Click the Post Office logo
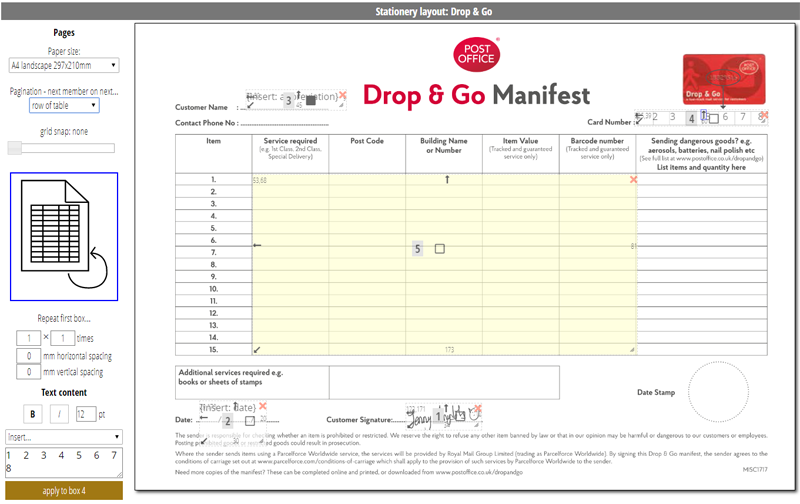 pyautogui.click(x=477, y=55)
